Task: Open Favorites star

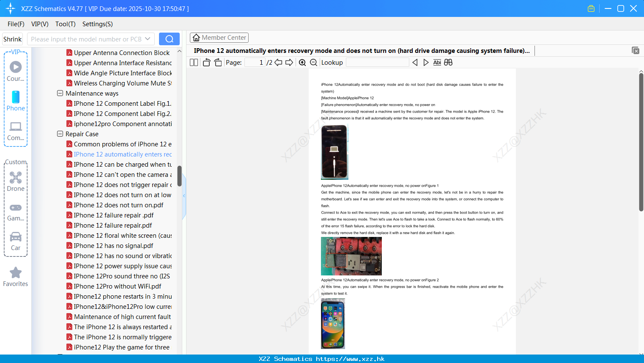Action: coord(16,277)
